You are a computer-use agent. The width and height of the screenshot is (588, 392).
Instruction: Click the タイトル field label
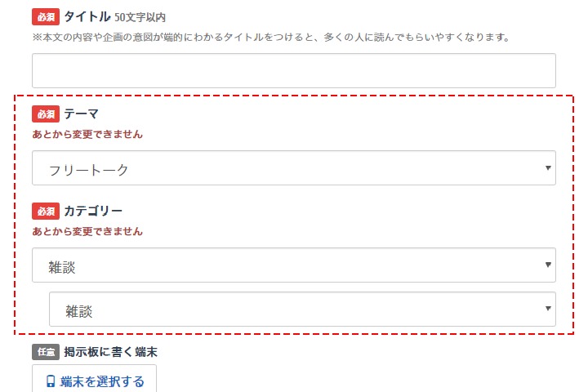click(x=87, y=16)
